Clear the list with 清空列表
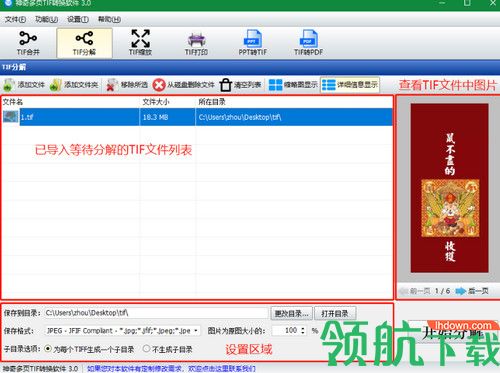 click(x=240, y=85)
